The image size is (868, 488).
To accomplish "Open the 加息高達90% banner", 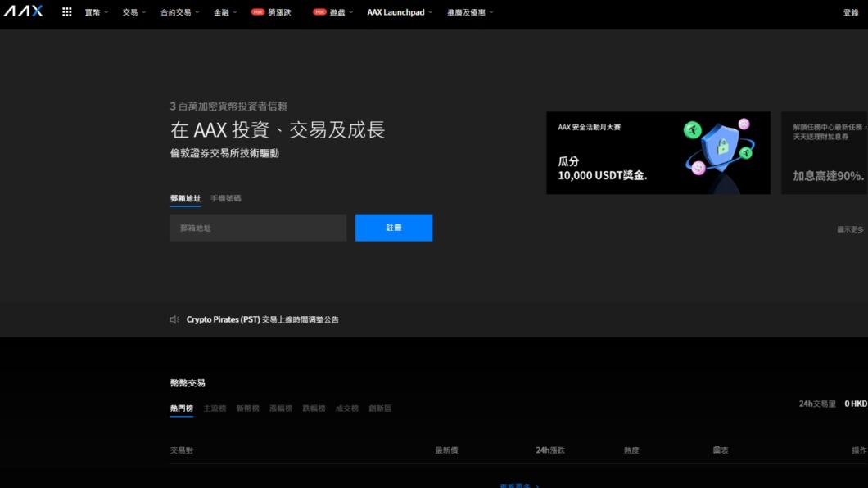I will point(825,153).
